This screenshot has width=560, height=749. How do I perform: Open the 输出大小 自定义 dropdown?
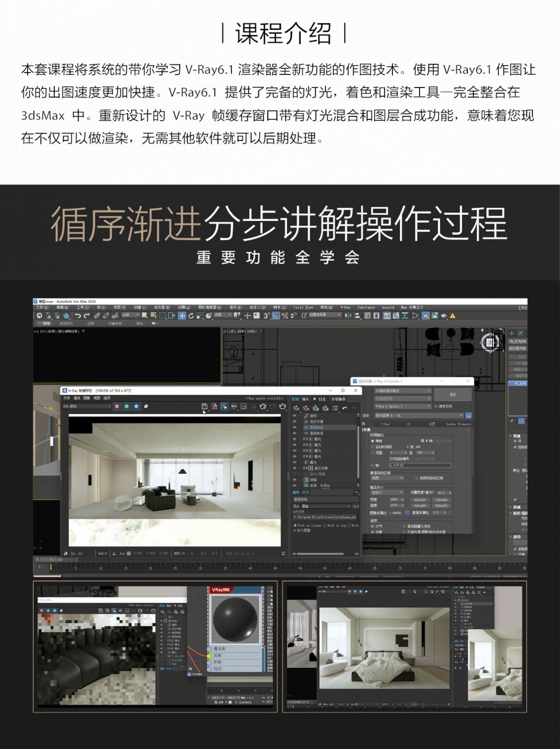pos(387,492)
